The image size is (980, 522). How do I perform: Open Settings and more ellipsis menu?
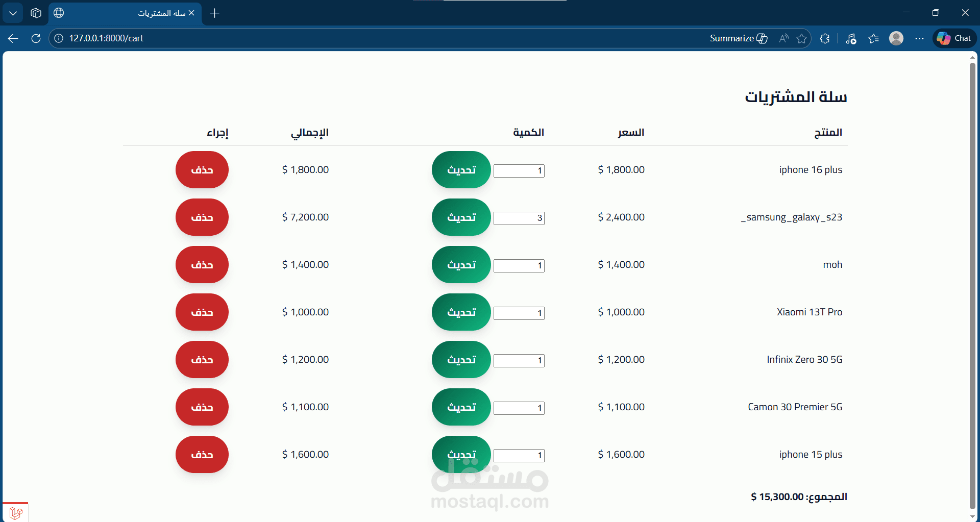(919, 38)
